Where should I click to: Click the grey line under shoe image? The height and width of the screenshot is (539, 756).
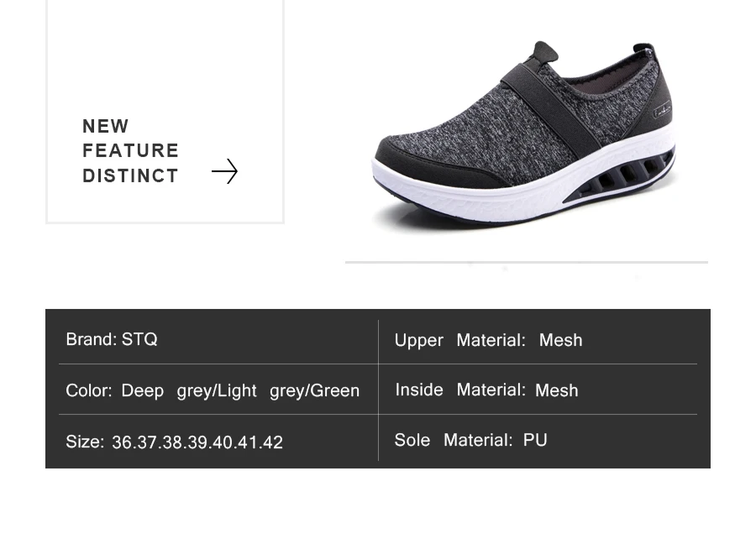pos(527,263)
